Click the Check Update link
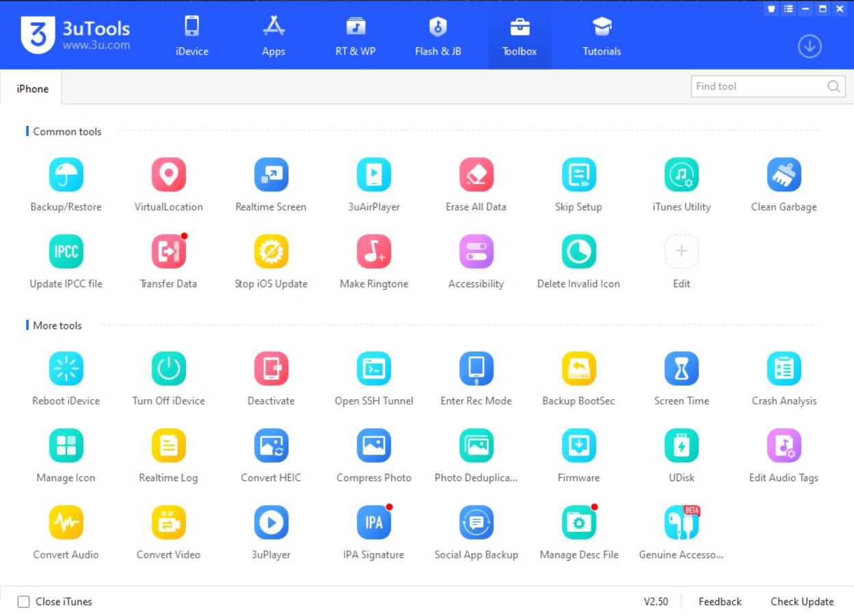 pos(802,602)
